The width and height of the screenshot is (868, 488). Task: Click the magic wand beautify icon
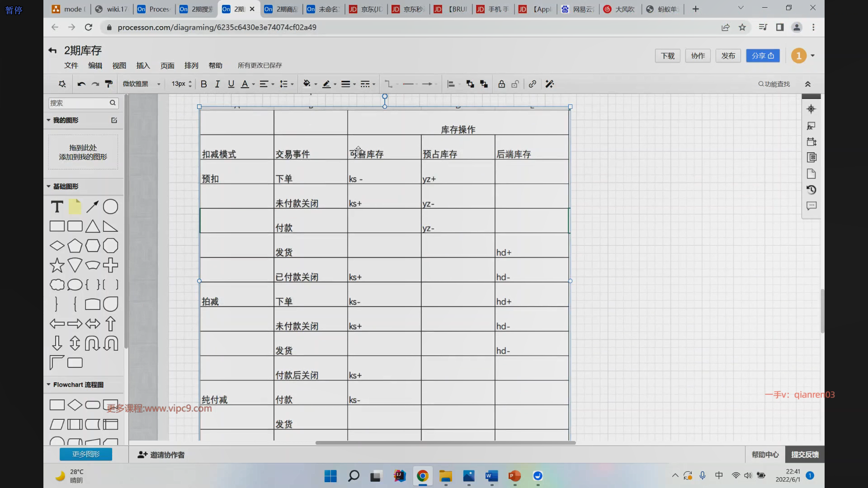pyautogui.click(x=549, y=84)
